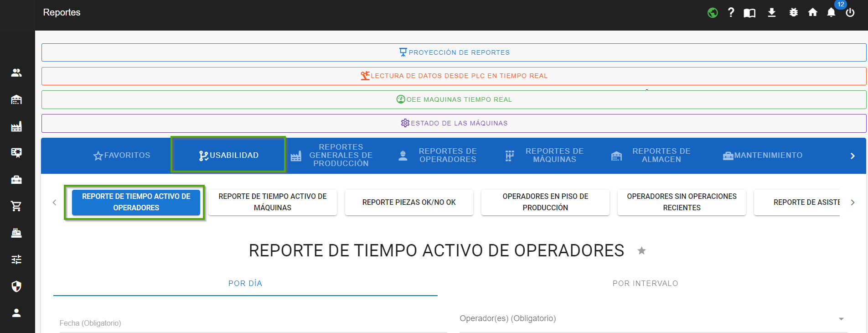Viewport: 868px width, 333px height.
Task: Open the help question mark icon
Action: (731, 13)
